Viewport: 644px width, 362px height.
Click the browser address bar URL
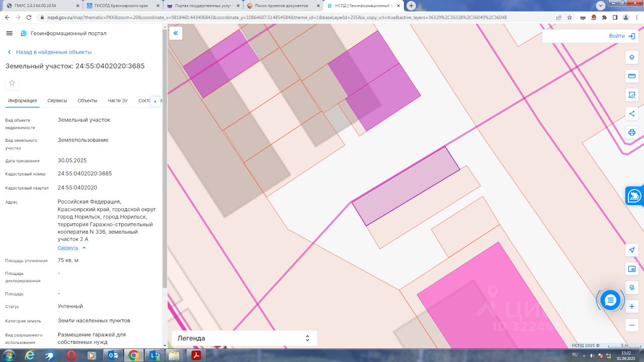tap(277, 17)
